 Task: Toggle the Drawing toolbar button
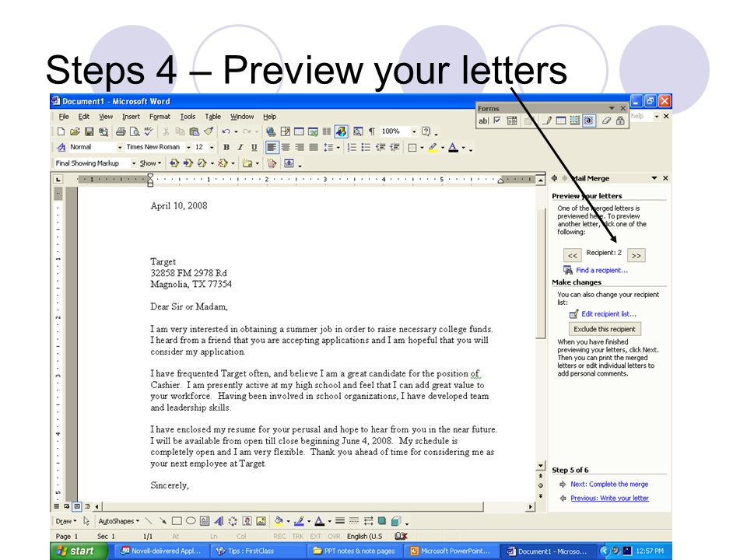(x=341, y=131)
